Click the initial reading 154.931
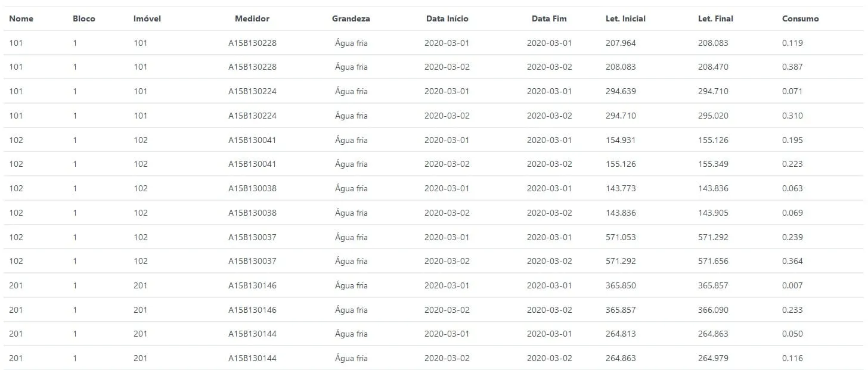This screenshot has width=868, height=370. (621, 140)
